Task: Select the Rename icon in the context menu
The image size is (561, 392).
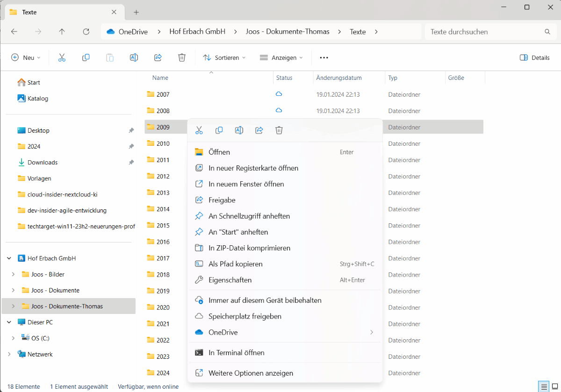Action: [x=239, y=130]
